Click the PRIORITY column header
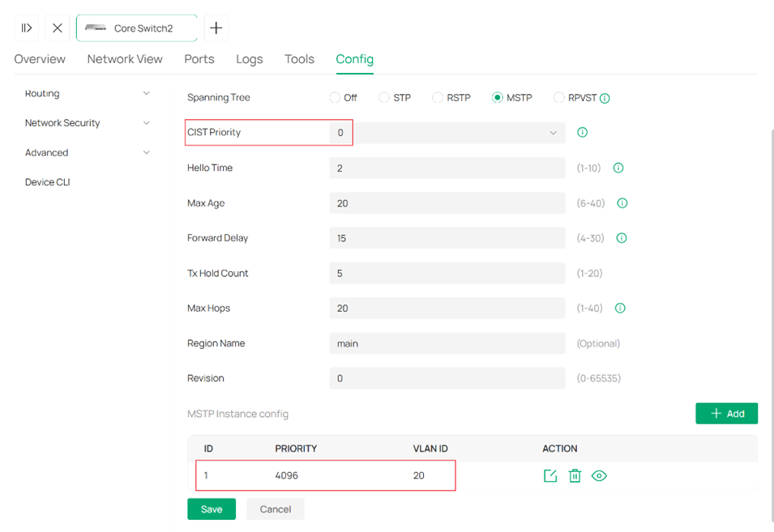774x532 pixels. (x=296, y=449)
